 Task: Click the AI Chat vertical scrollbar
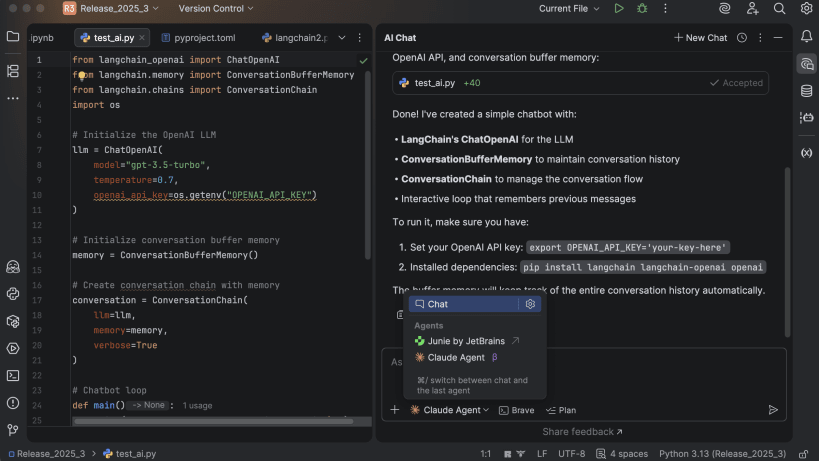(787, 252)
